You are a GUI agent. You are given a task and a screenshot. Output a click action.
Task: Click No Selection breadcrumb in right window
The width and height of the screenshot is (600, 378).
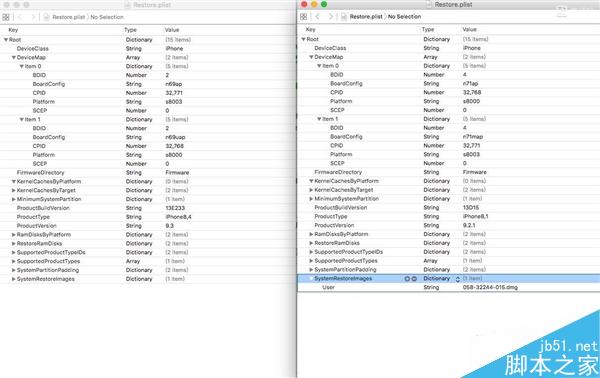click(x=404, y=17)
